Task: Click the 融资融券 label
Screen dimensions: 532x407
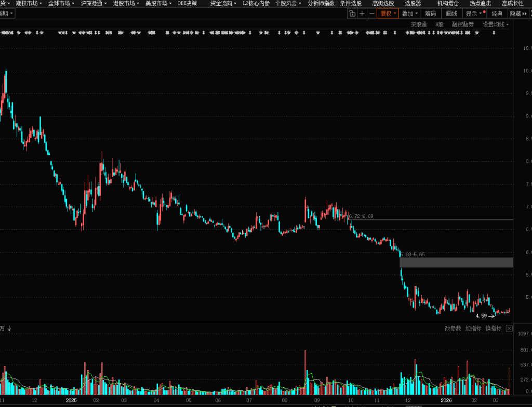Action: point(462,24)
